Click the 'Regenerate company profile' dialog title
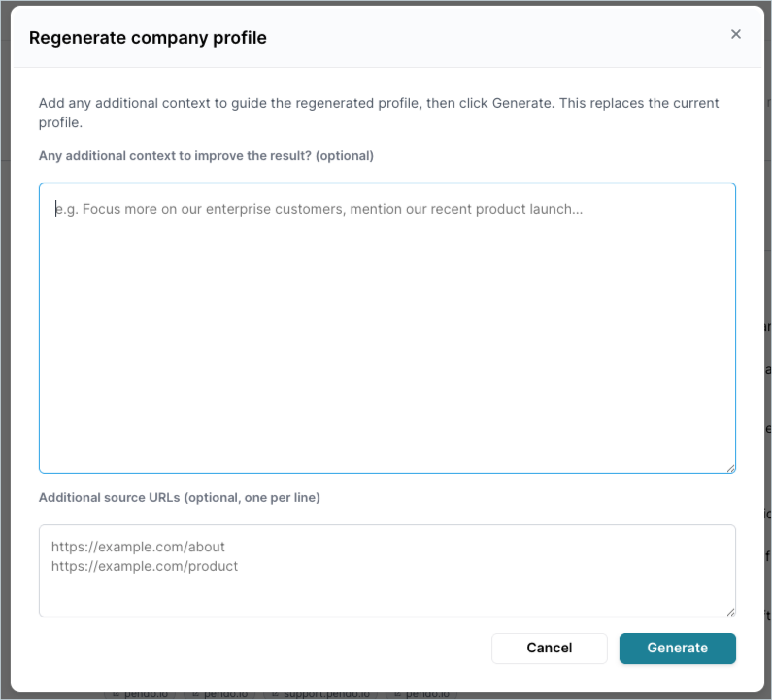This screenshot has width=772, height=700. 148,37
